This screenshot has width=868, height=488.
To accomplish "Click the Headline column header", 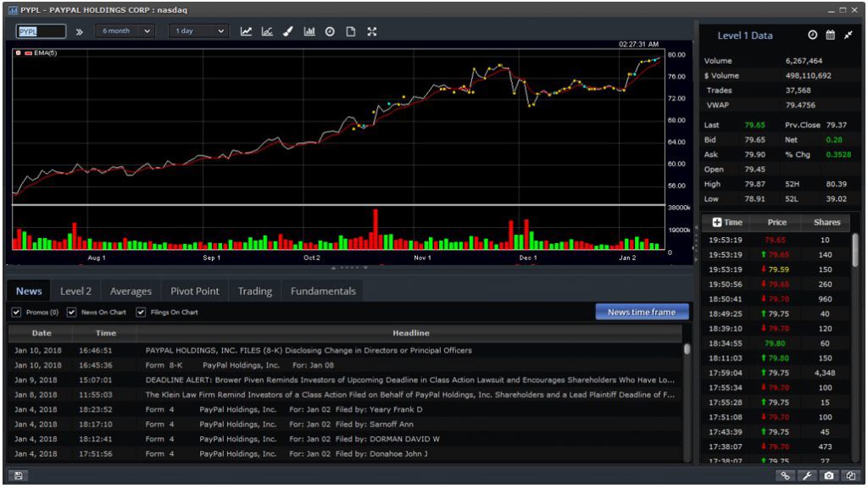I will (411, 333).
